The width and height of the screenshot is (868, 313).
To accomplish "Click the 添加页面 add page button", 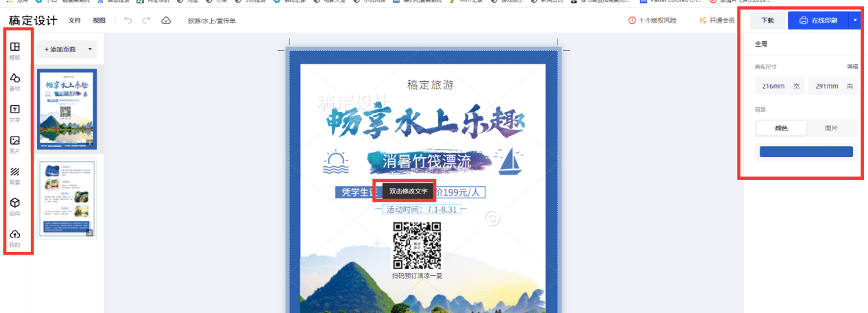I will (60, 49).
